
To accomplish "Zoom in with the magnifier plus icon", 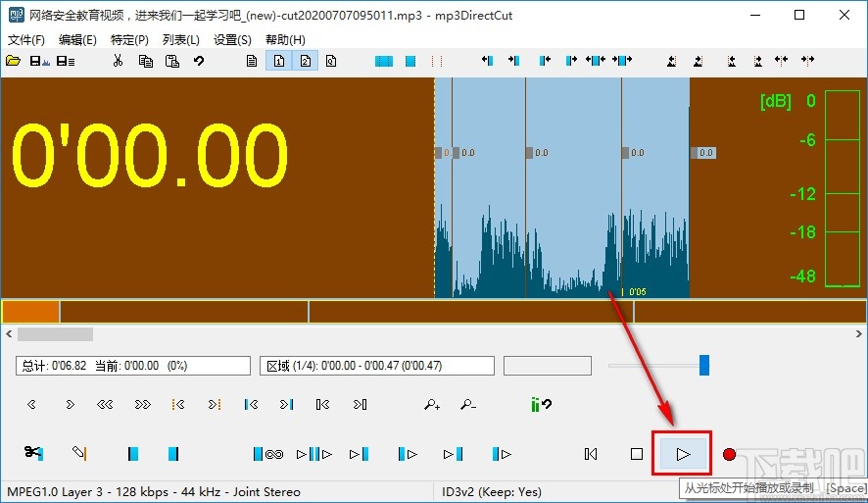I will pos(432,405).
